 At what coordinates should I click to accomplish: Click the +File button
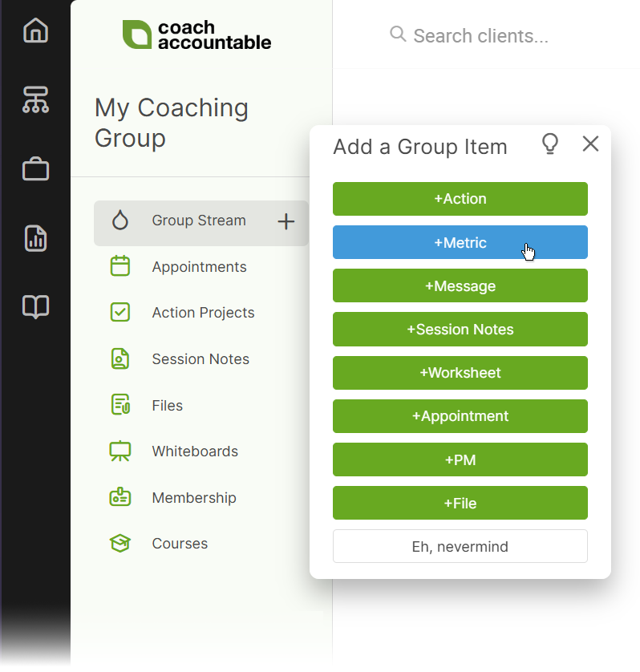coord(460,503)
